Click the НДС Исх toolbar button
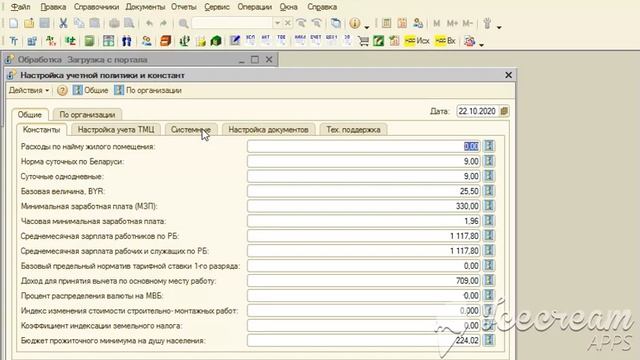The height and width of the screenshot is (360, 640). click(417, 41)
